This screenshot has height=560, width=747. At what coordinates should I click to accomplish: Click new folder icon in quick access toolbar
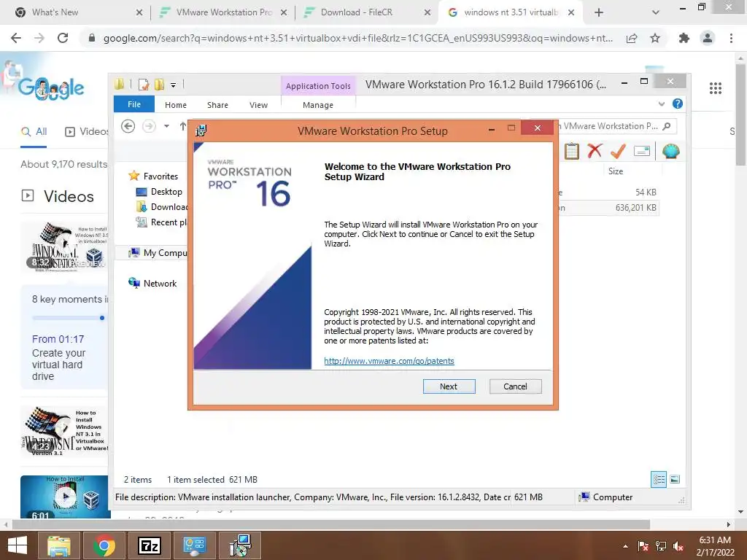(x=159, y=85)
